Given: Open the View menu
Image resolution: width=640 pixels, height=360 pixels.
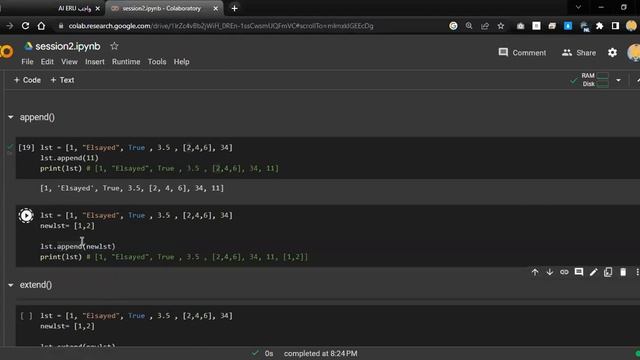Looking at the screenshot, I should (x=69, y=62).
